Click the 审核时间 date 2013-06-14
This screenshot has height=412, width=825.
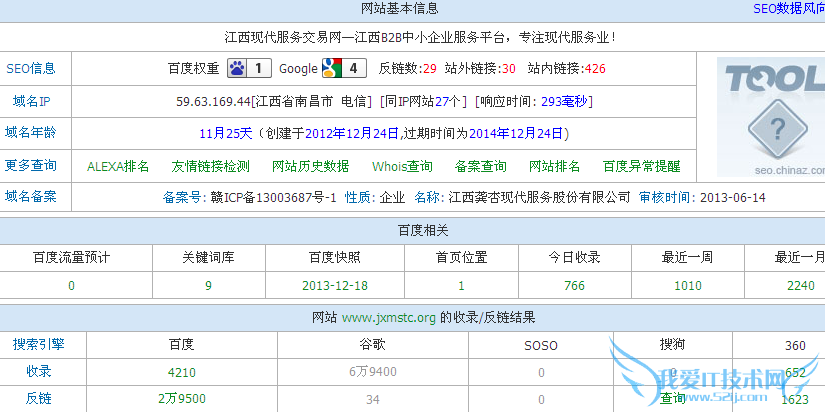(733, 198)
